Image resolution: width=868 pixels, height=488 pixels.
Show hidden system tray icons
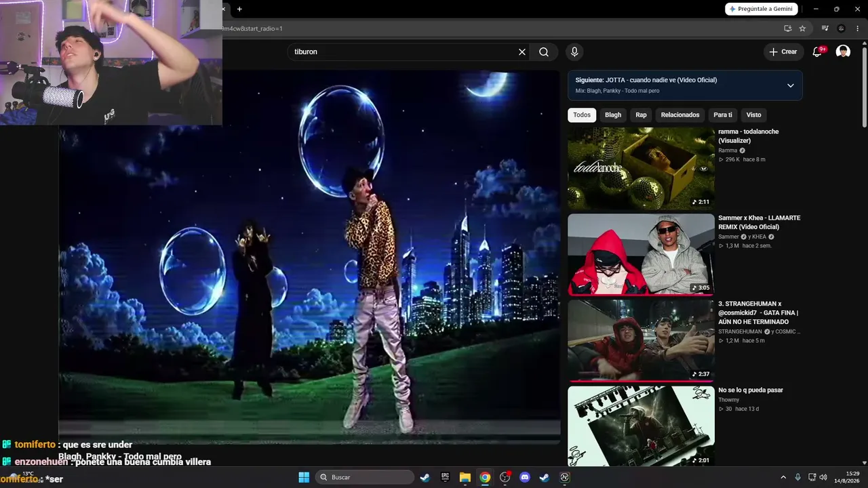783,477
